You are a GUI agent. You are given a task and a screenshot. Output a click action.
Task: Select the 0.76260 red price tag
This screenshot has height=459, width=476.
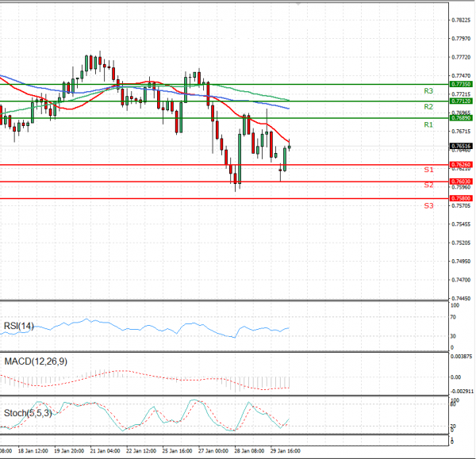tap(461, 165)
